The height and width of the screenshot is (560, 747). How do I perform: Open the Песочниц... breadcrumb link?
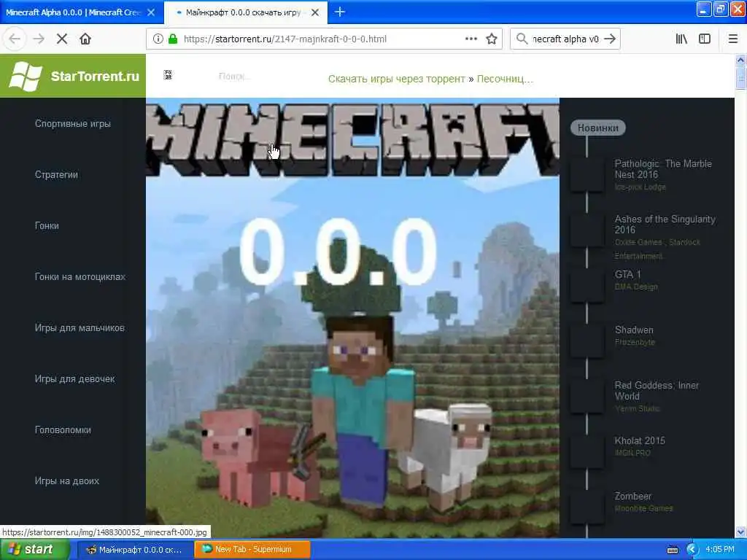click(x=505, y=79)
